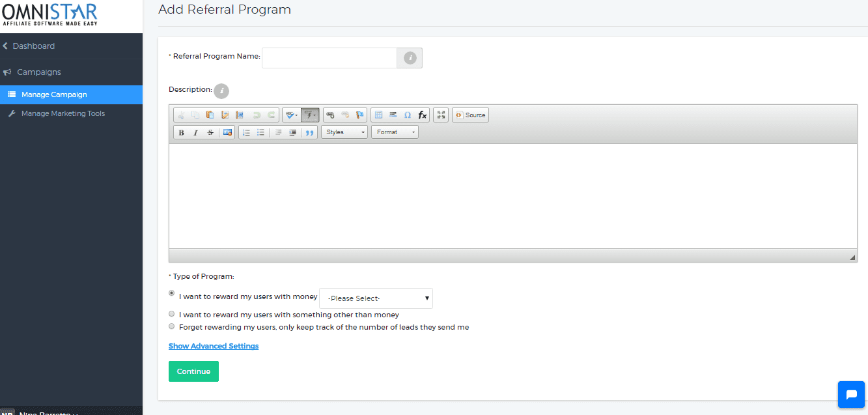Insert a link in the editor
The image size is (868, 415).
point(330,115)
